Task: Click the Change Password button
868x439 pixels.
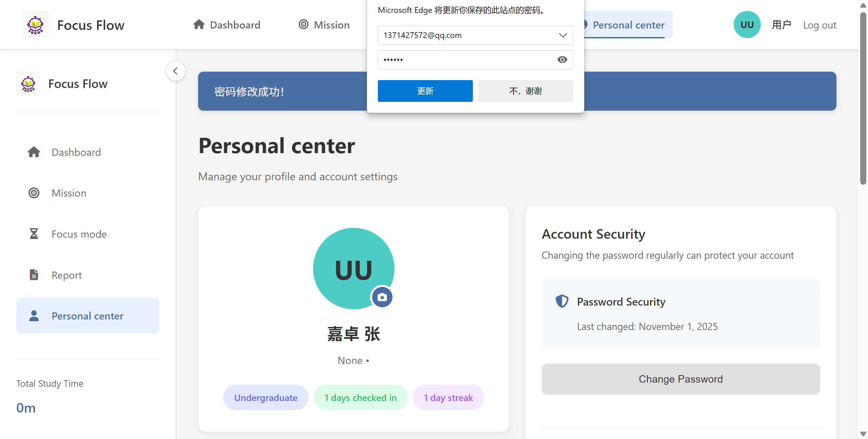Action: click(x=680, y=379)
